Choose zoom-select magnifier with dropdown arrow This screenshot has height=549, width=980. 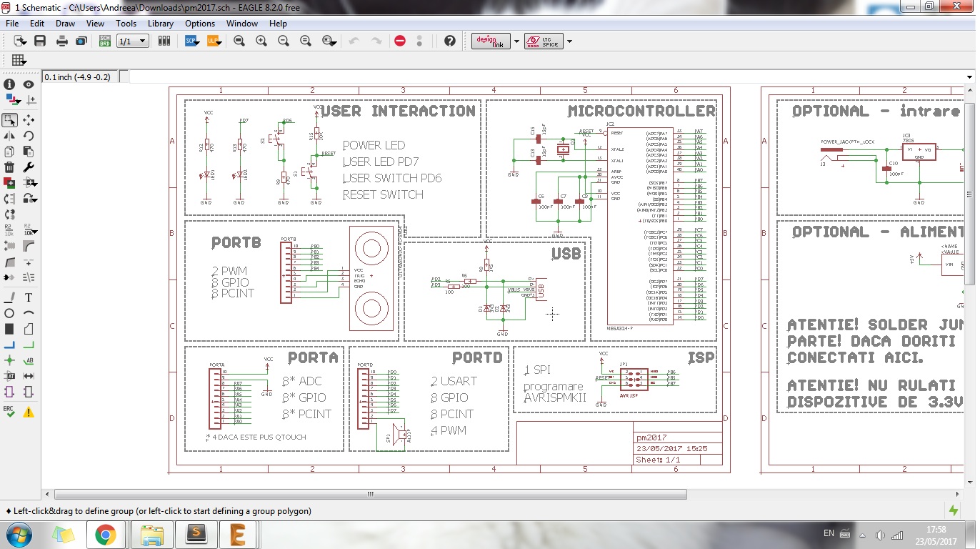330,41
